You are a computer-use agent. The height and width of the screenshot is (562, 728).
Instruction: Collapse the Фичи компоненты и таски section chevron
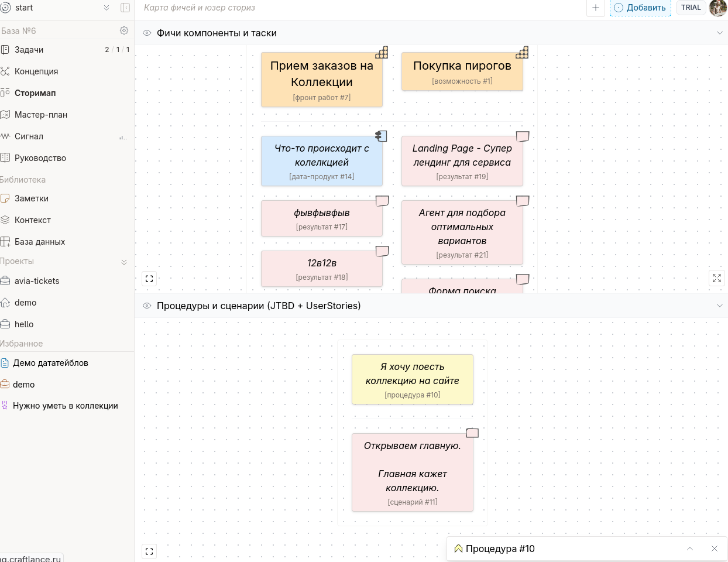click(720, 33)
